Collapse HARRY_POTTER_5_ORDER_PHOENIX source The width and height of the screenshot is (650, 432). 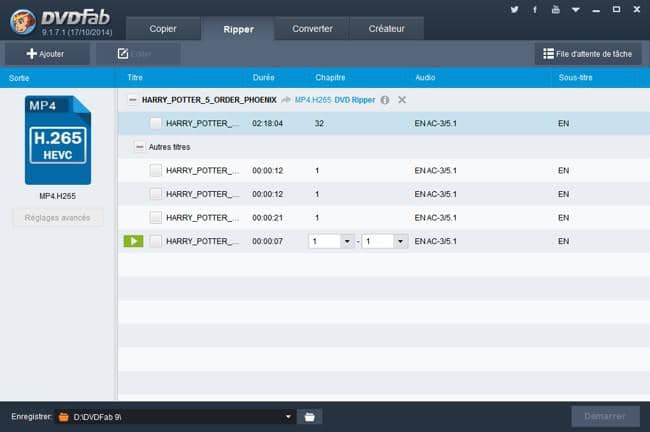[x=132, y=100]
